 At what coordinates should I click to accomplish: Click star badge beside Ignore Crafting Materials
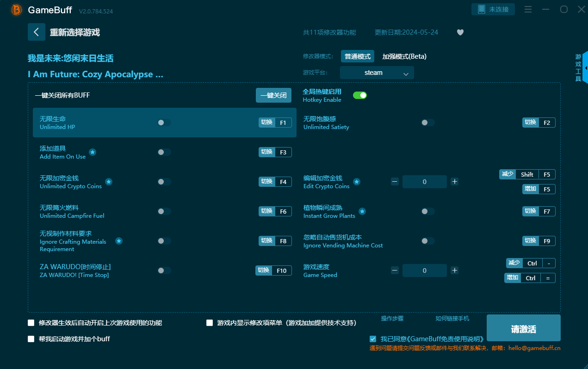click(119, 241)
